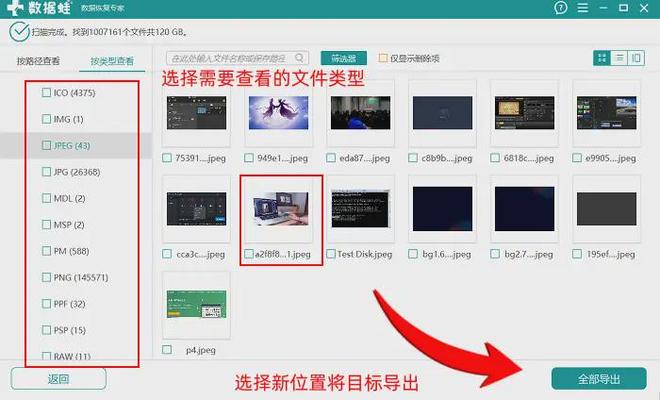Open thumbnail of Test Disk.jpeg
Image resolution: width=660 pixels, height=400 pixels.
(x=360, y=209)
